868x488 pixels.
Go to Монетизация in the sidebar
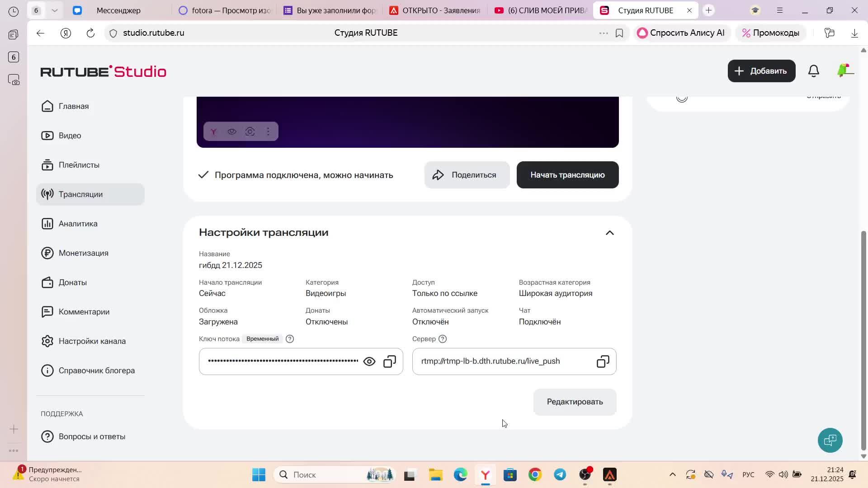[x=83, y=253]
